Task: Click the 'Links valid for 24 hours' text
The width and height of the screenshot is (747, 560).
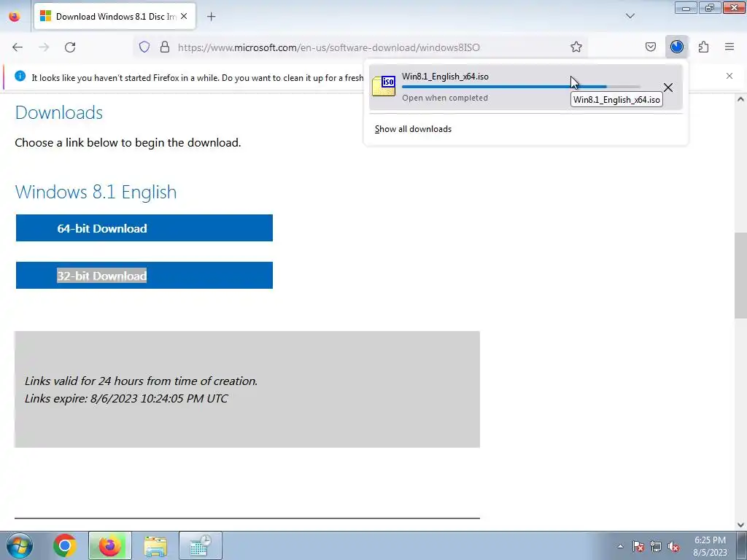Action: [x=141, y=381]
